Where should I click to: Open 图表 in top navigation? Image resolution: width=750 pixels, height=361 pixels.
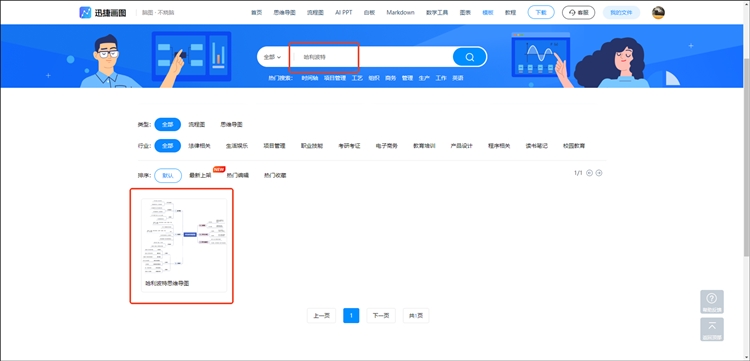coord(465,13)
